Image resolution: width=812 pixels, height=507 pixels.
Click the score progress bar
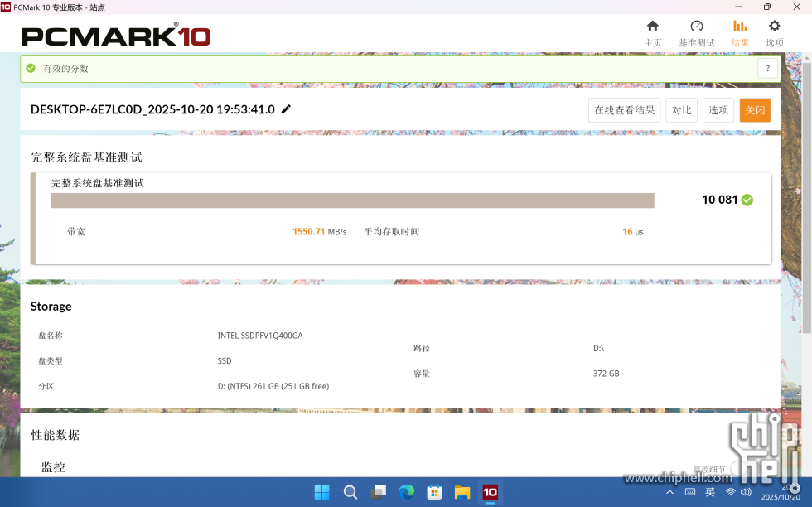coord(352,200)
